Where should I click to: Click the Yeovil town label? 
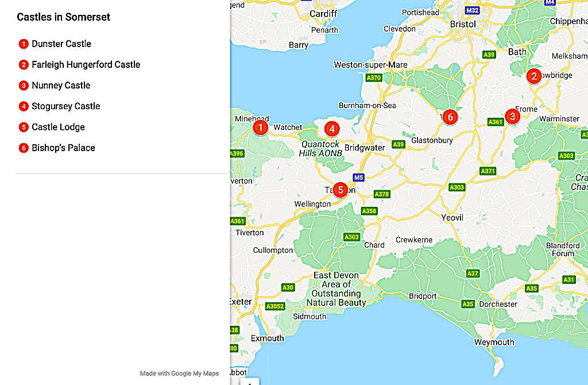pyautogui.click(x=452, y=218)
